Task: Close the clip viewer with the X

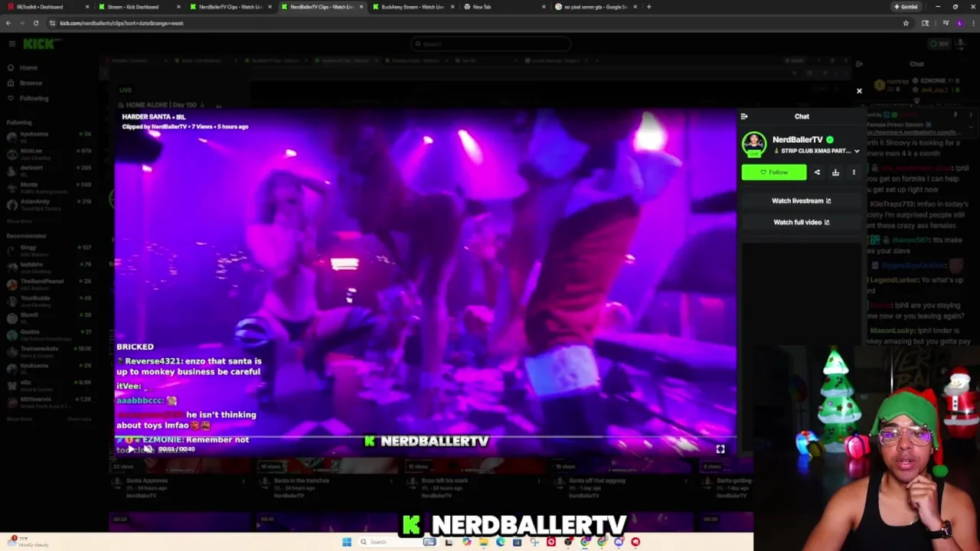Action: tap(859, 91)
